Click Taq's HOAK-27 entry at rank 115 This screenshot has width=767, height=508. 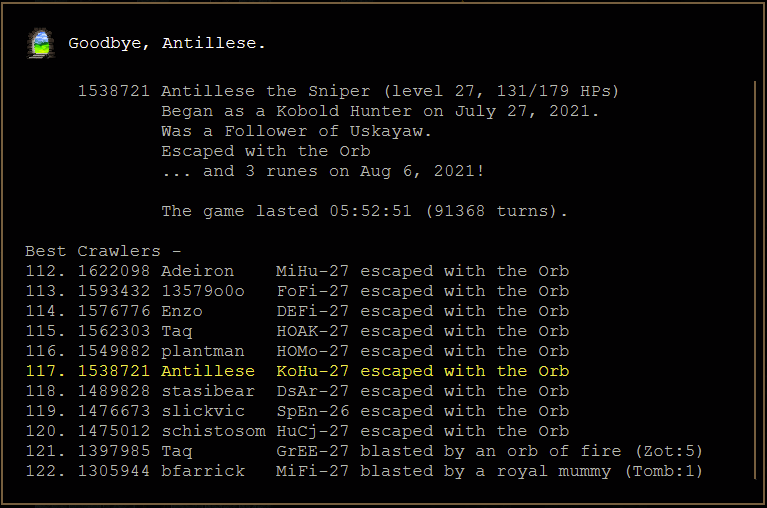pos(297,331)
